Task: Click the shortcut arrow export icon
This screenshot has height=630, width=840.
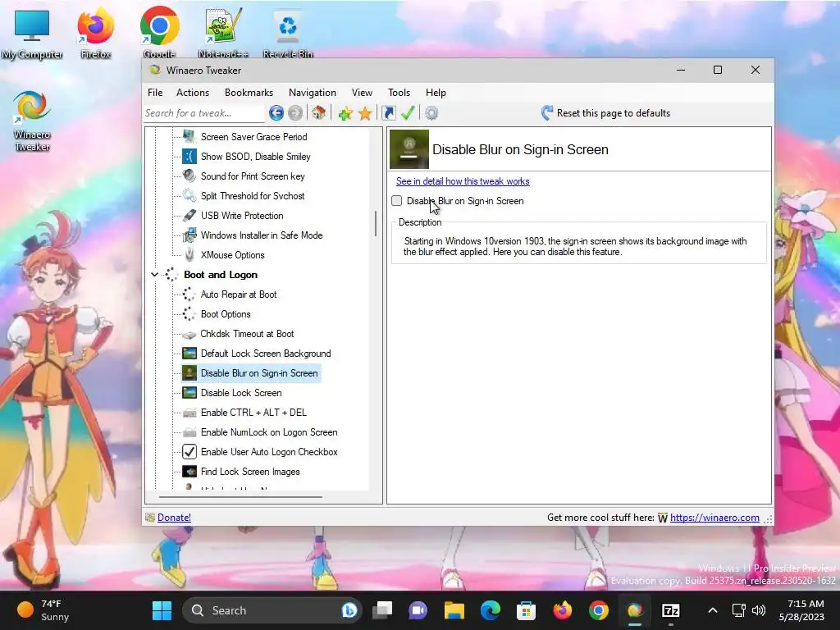Action: 389,113
